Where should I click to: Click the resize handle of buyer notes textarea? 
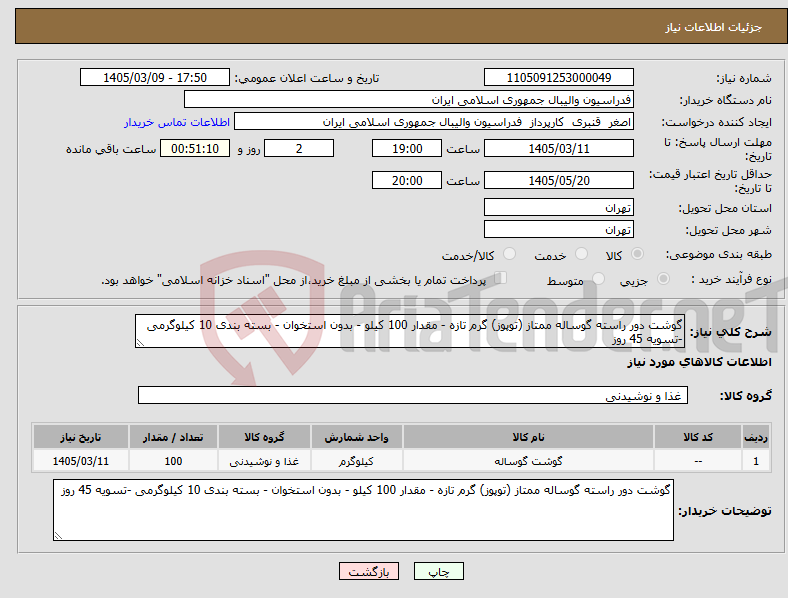point(58,536)
